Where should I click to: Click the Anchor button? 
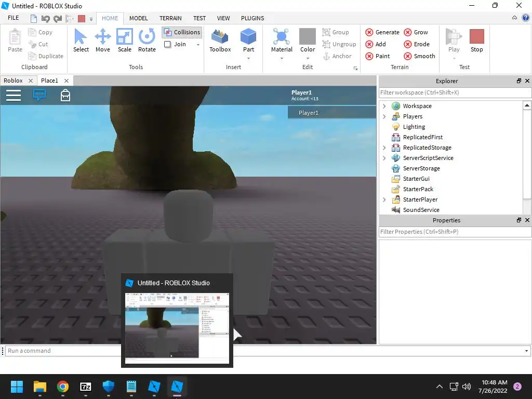pos(337,56)
